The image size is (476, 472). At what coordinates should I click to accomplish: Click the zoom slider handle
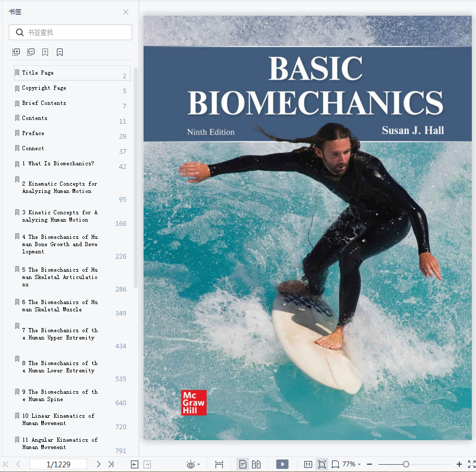click(406, 464)
